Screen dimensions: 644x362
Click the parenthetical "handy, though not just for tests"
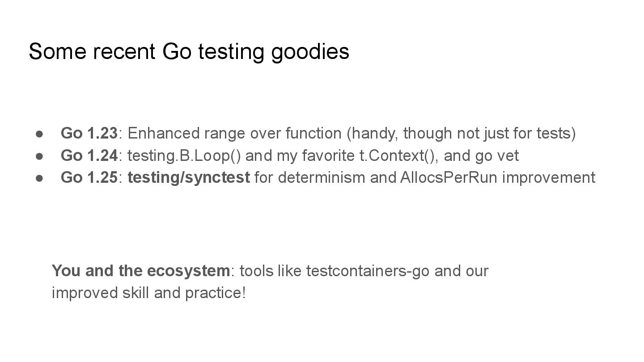[x=461, y=134]
